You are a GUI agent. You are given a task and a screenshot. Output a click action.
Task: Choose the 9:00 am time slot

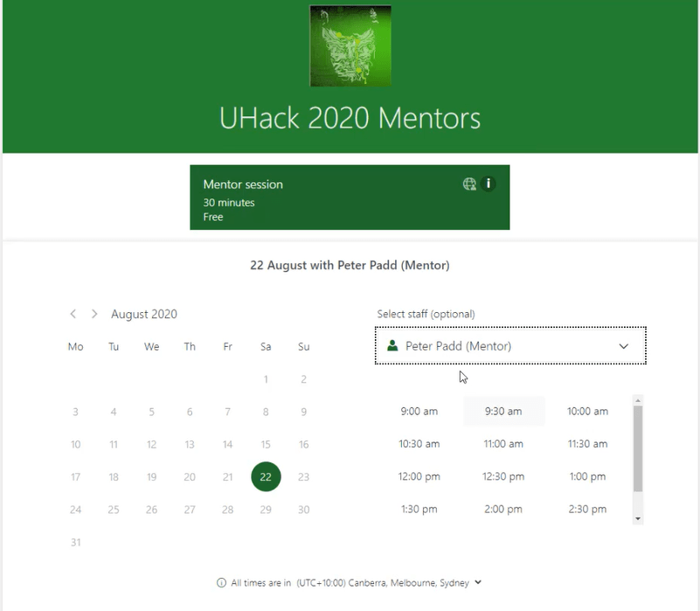[x=419, y=411]
